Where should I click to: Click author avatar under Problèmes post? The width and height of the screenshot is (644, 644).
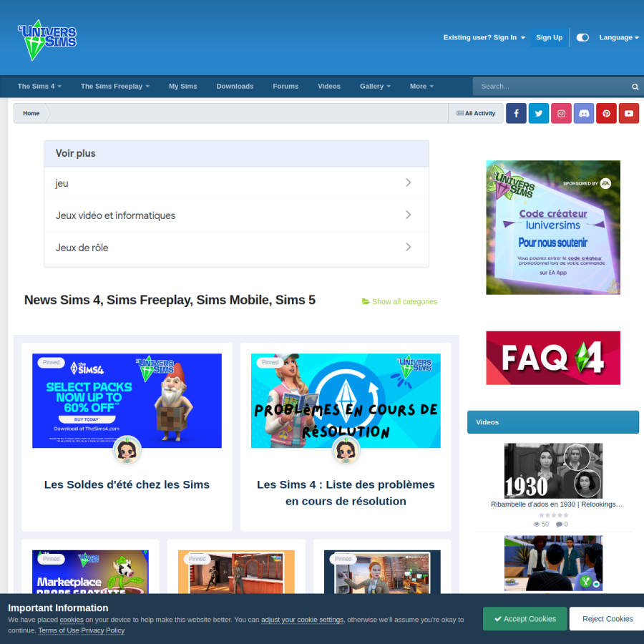coord(346,450)
